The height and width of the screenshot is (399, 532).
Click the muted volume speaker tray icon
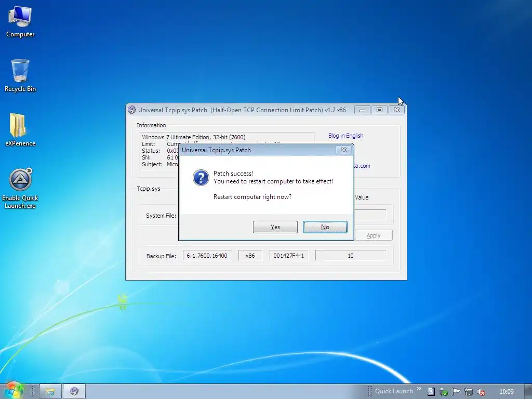pyautogui.click(x=481, y=392)
